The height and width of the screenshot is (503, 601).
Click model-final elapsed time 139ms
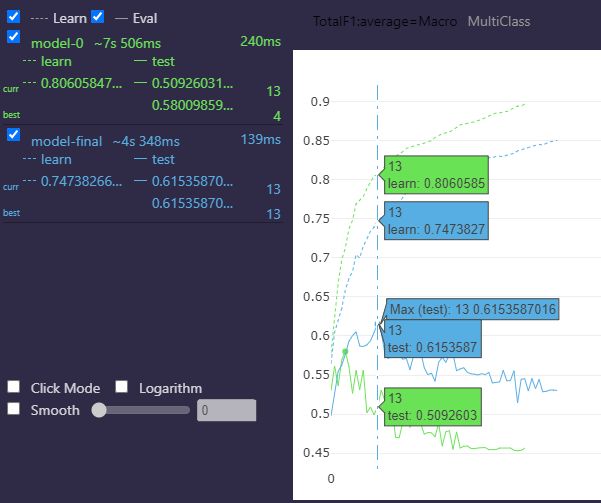pos(261,139)
